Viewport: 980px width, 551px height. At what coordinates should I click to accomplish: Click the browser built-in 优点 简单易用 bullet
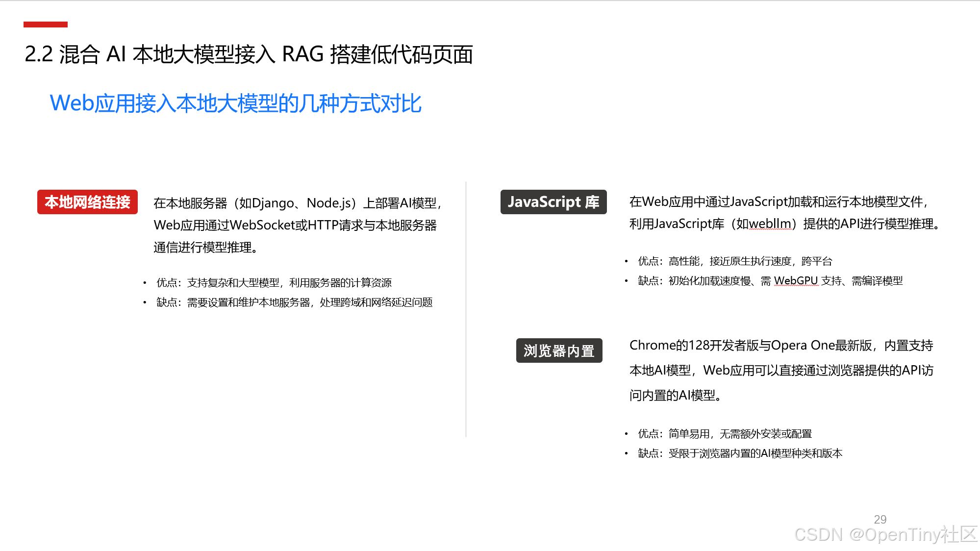tap(725, 434)
